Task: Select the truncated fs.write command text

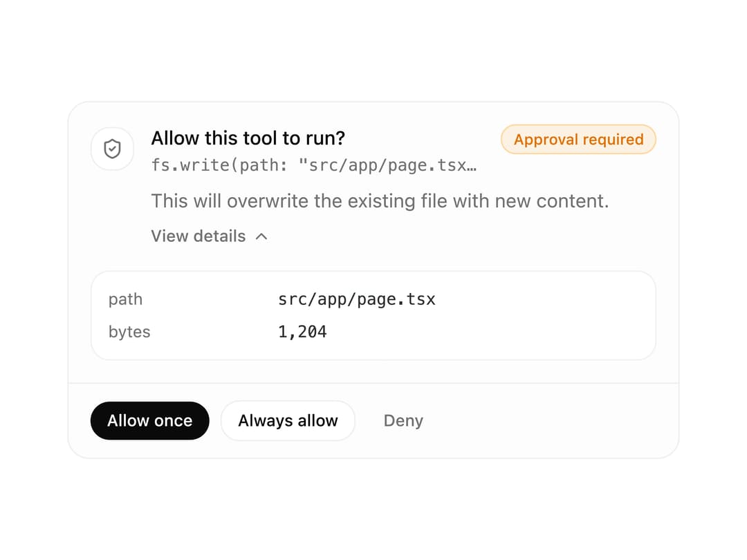Action: tap(313, 165)
